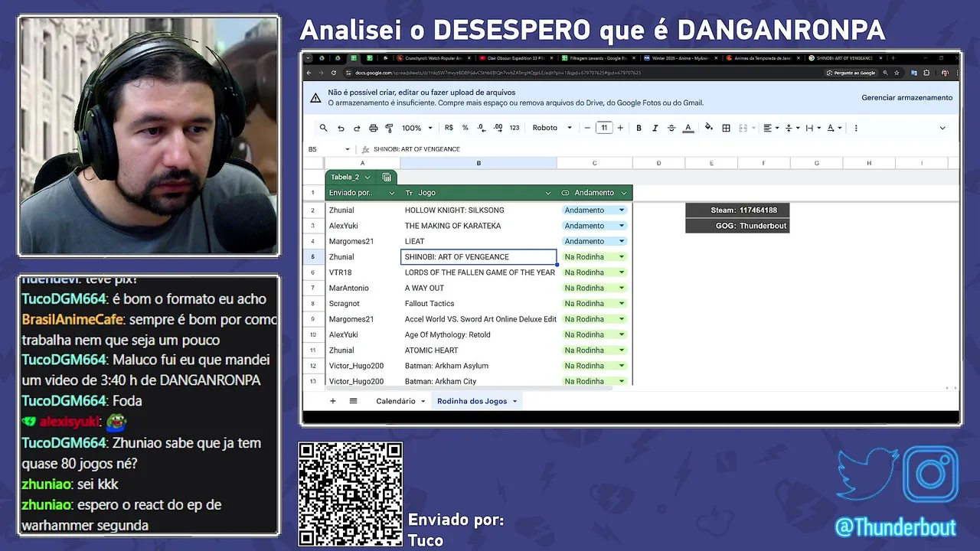Open text rotation dropdown
980x551 pixels.
[x=834, y=128]
